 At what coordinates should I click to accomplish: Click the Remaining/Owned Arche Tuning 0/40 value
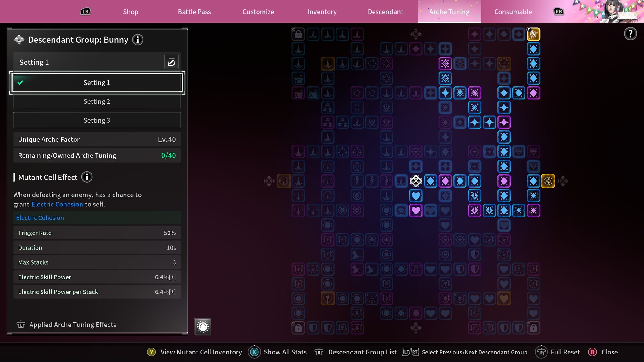[169, 156]
